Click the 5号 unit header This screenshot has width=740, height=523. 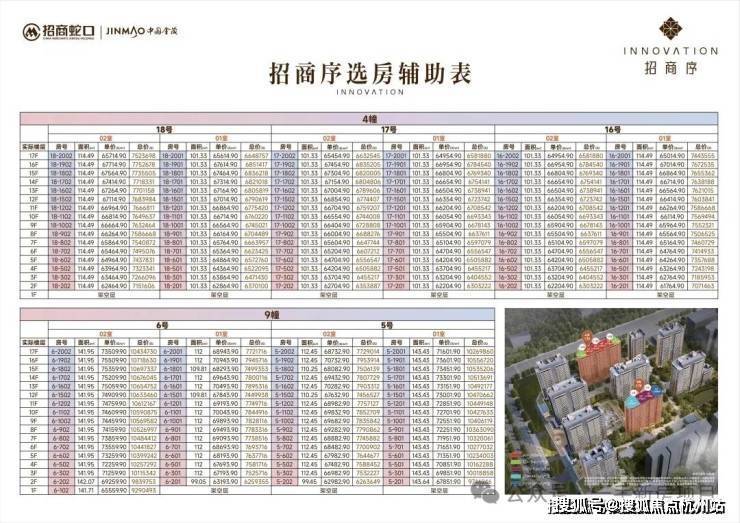click(383, 325)
